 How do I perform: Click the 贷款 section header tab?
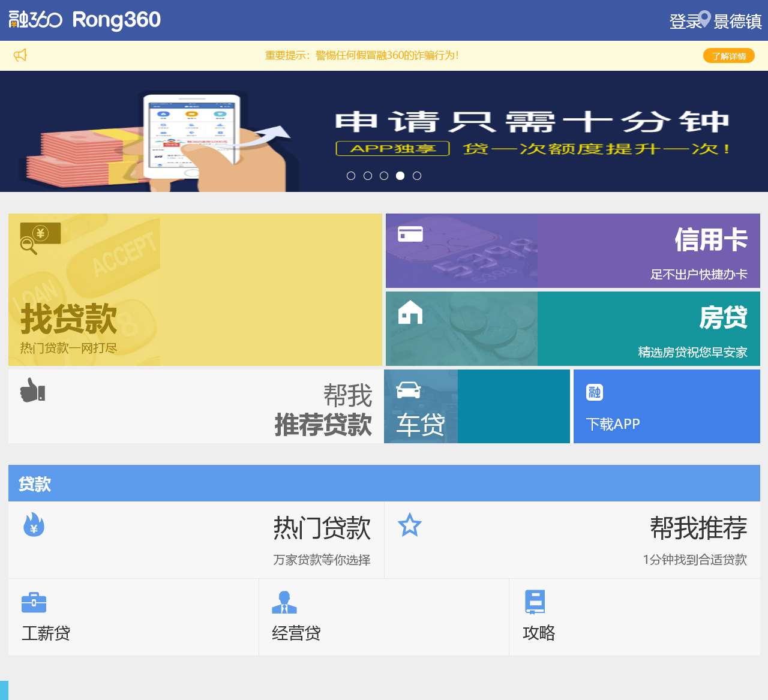(x=35, y=483)
